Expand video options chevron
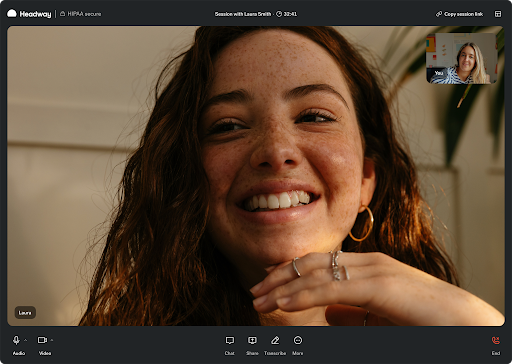This screenshot has width=512, height=364. pyautogui.click(x=52, y=340)
